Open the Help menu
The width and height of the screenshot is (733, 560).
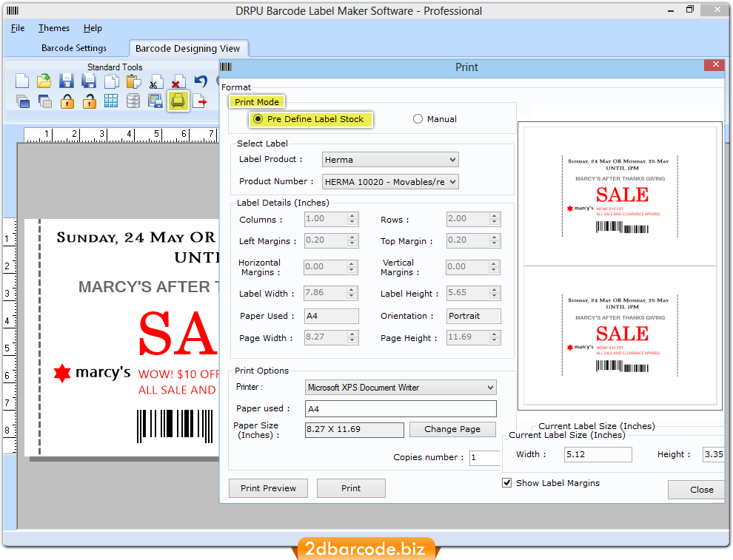tap(93, 28)
